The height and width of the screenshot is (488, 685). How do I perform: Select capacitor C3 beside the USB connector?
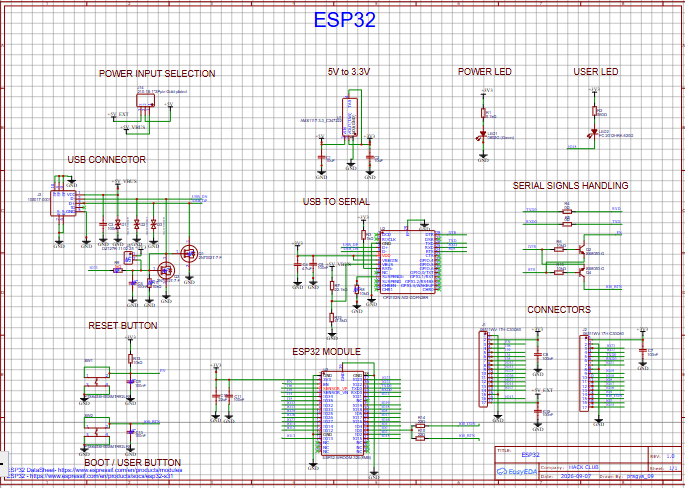[103, 224]
